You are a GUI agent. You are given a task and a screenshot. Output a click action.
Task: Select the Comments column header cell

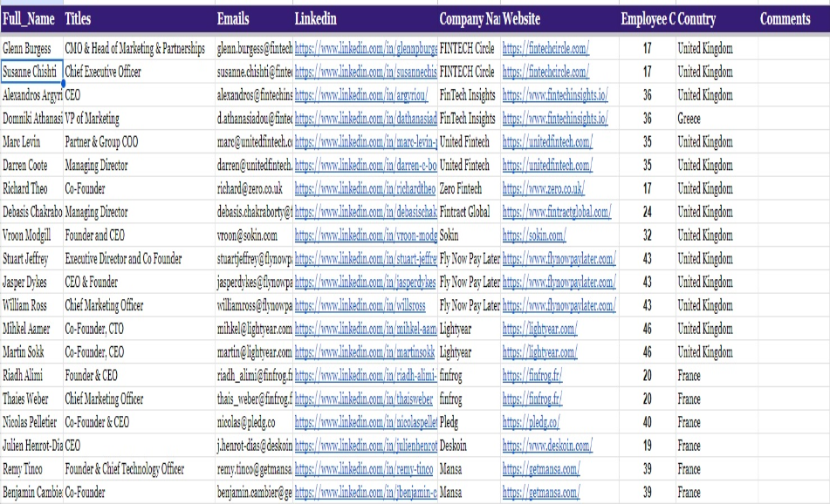click(785, 18)
